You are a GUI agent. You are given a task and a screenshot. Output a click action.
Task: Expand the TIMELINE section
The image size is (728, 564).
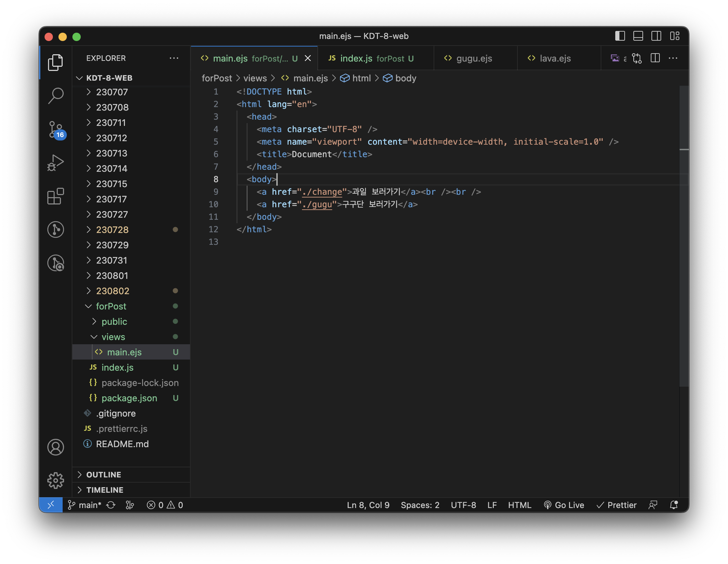[132, 490]
